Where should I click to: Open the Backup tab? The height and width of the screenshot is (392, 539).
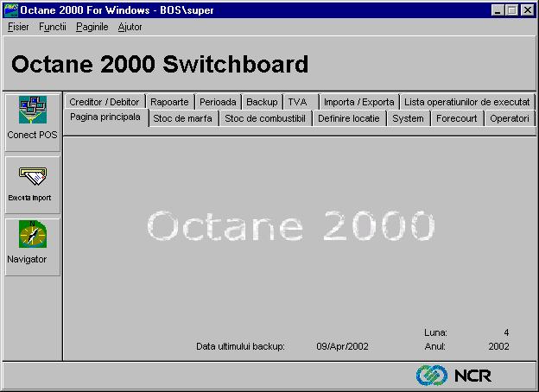point(262,102)
